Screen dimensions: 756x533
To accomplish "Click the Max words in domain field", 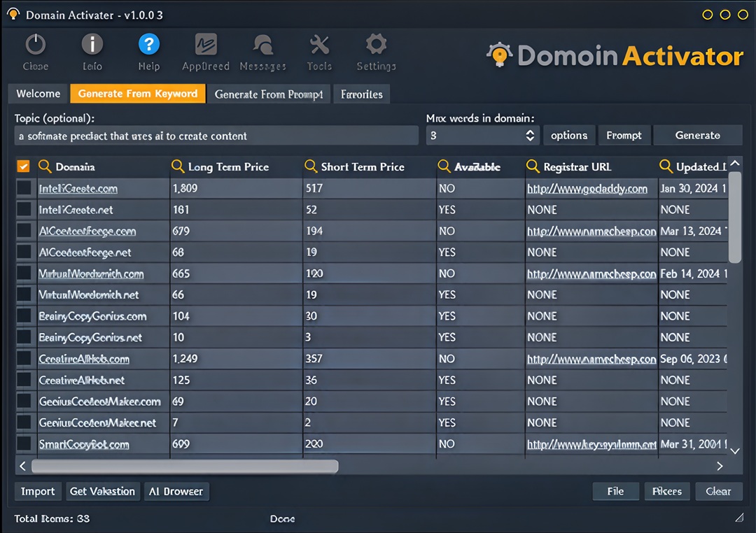I will [x=482, y=136].
